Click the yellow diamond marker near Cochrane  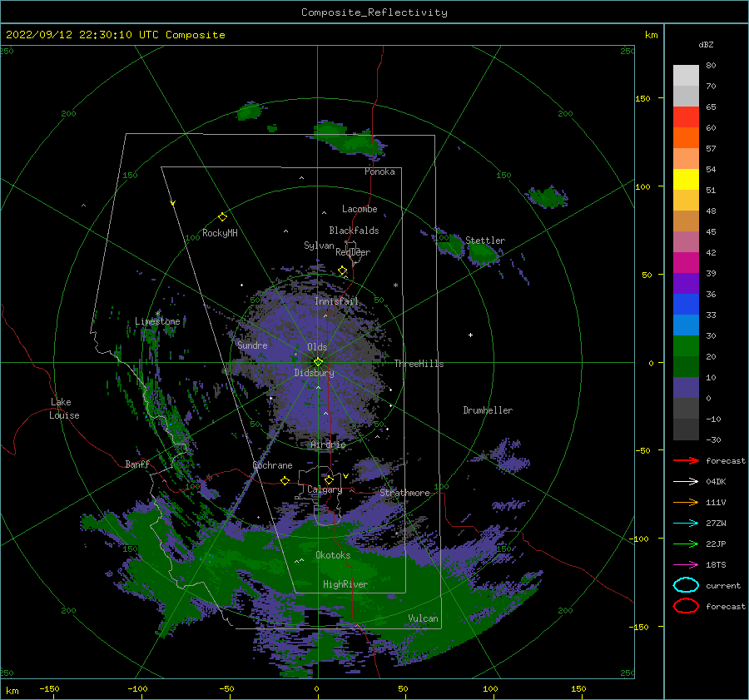pyautogui.click(x=285, y=480)
